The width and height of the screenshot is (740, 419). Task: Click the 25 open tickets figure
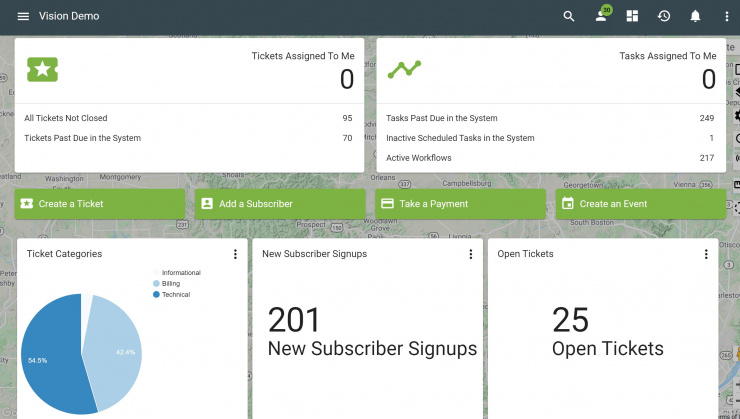[x=571, y=320]
